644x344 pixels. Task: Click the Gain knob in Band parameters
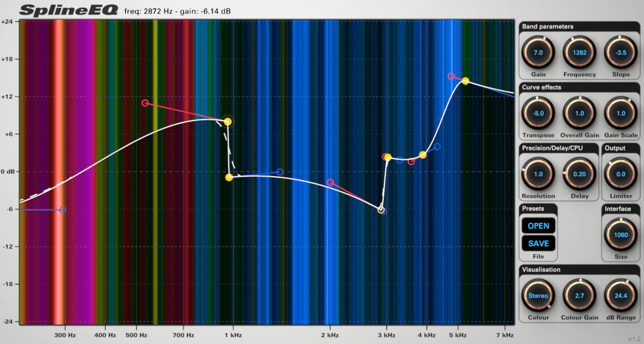coord(538,53)
